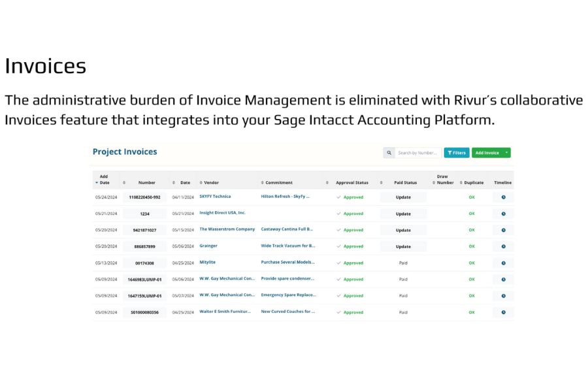588x392 pixels.
Task: Click the Add Invoice button
Action: click(x=487, y=153)
